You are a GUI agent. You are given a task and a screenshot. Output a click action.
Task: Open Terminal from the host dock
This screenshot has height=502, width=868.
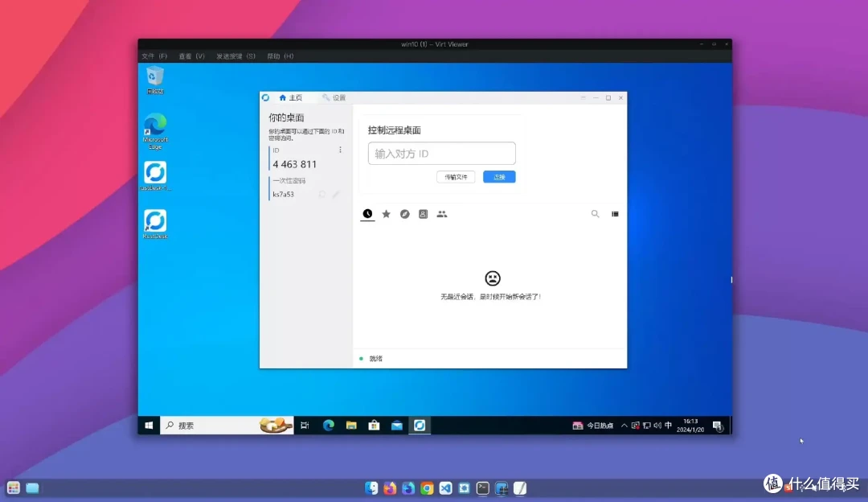[x=483, y=488]
